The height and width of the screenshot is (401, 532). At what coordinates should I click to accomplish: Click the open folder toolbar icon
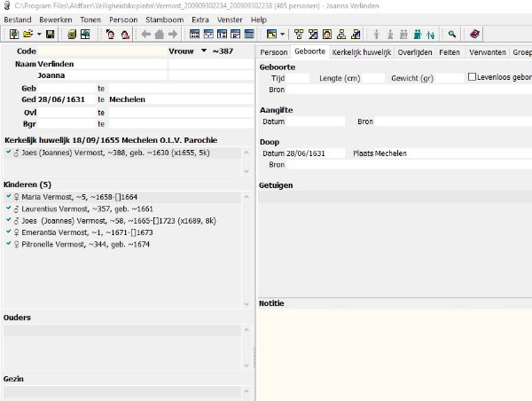click(27, 34)
